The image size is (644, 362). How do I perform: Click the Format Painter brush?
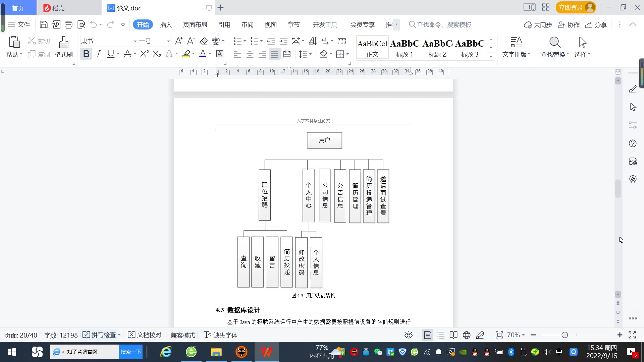point(63,47)
